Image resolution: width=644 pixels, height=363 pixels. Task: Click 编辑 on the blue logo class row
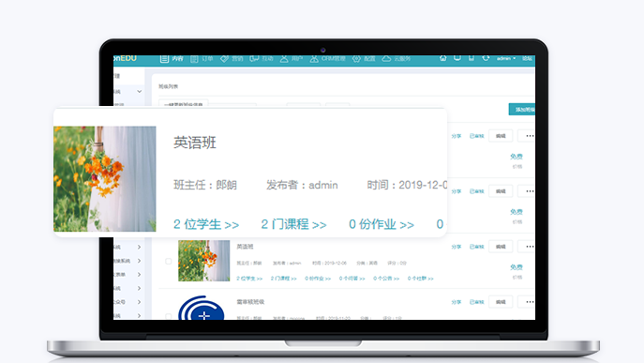501,302
